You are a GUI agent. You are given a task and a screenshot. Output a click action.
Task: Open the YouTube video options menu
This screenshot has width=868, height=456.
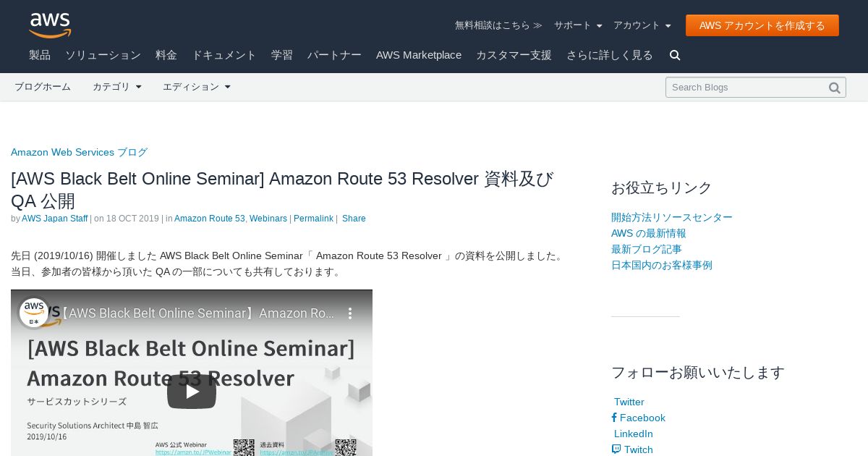click(350, 313)
